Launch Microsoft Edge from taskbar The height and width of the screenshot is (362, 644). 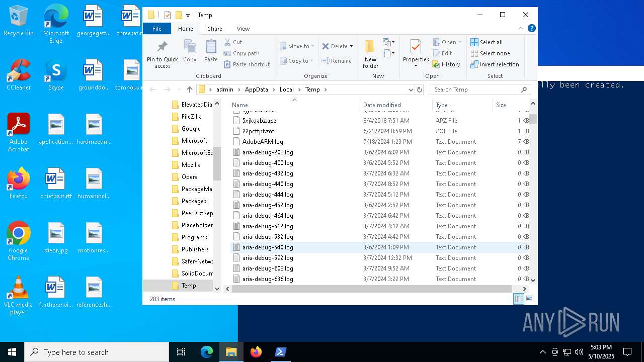click(207, 352)
